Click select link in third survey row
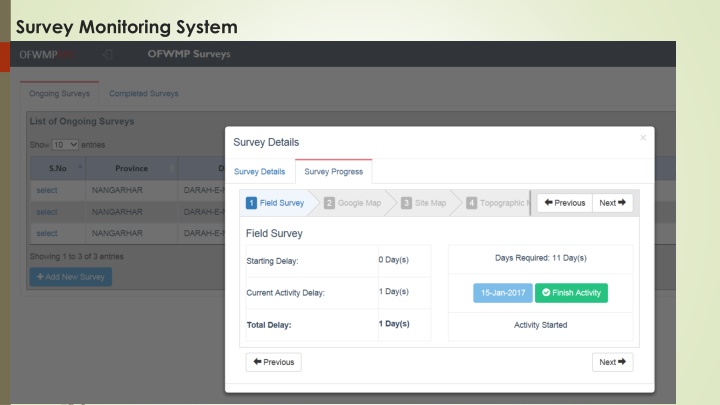Screen dimensions: 720x405 point(47,233)
